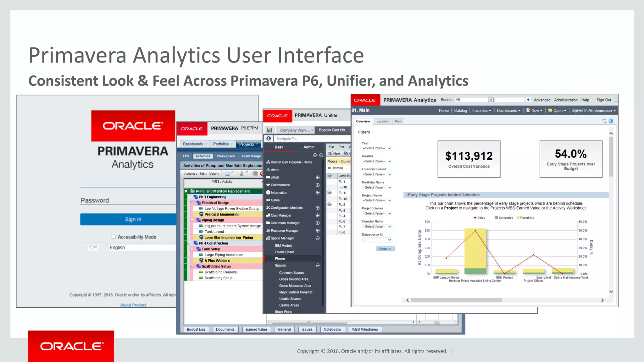The image size is (644, 362).
Task: Open the Catalog link
Action: pos(460,111)
